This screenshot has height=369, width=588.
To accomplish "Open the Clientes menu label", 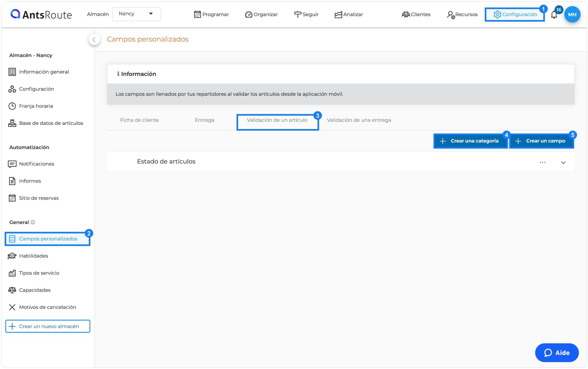I will tap(421, 14).
